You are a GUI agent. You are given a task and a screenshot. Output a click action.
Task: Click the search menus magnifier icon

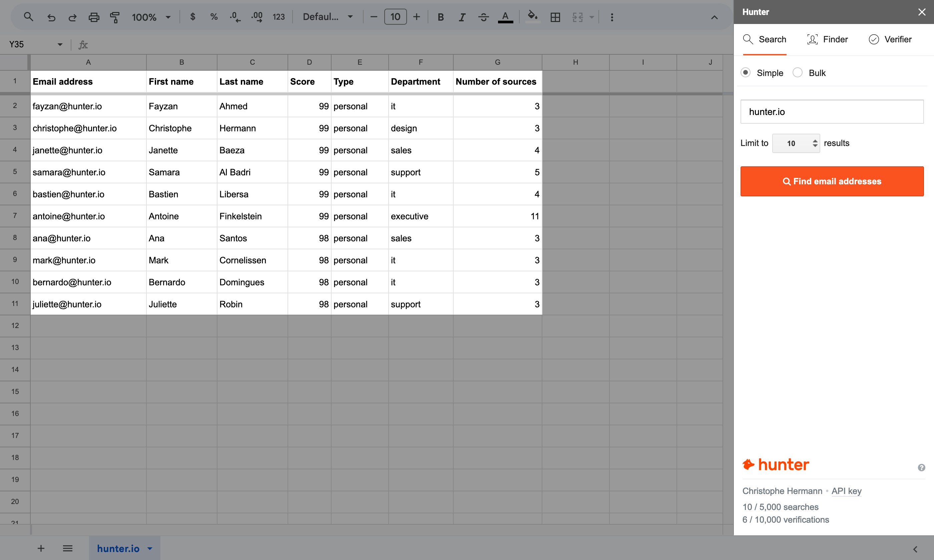pyautogui.click(x=28, y=17)
